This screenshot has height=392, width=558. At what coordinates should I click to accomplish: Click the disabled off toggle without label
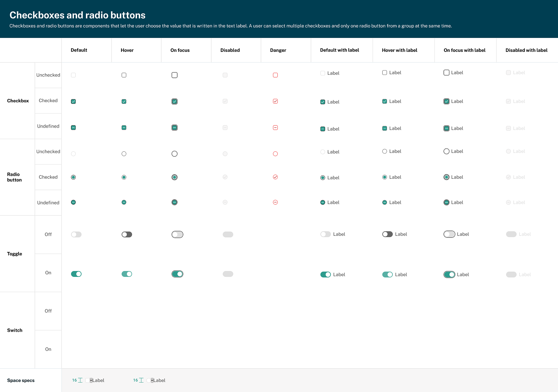(228, 234)
